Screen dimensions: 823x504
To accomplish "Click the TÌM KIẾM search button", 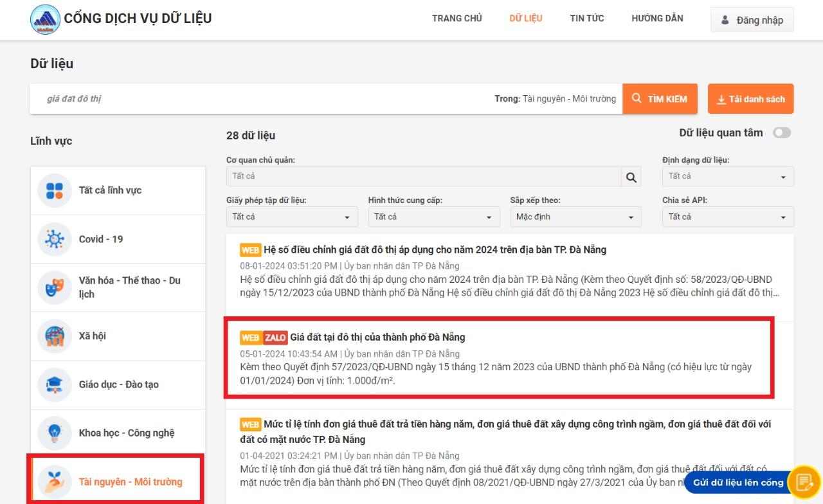I will tap(660, 99).
